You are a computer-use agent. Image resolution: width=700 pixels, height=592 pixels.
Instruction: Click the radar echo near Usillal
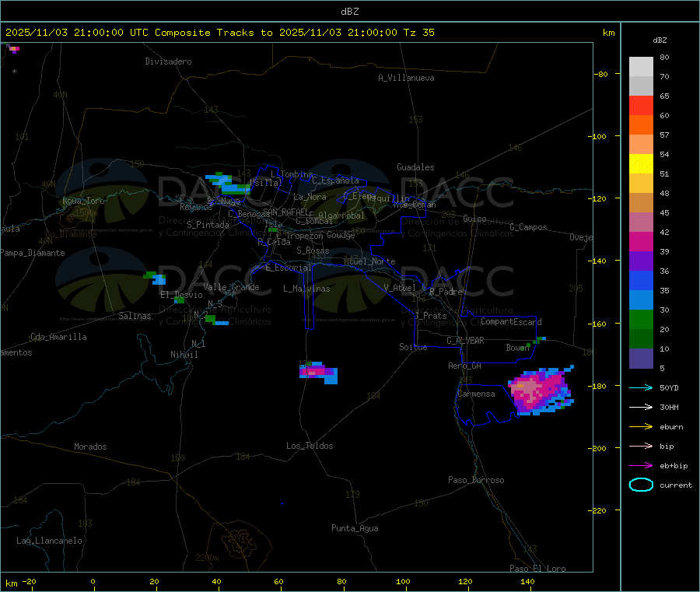(x=228, y=183)
